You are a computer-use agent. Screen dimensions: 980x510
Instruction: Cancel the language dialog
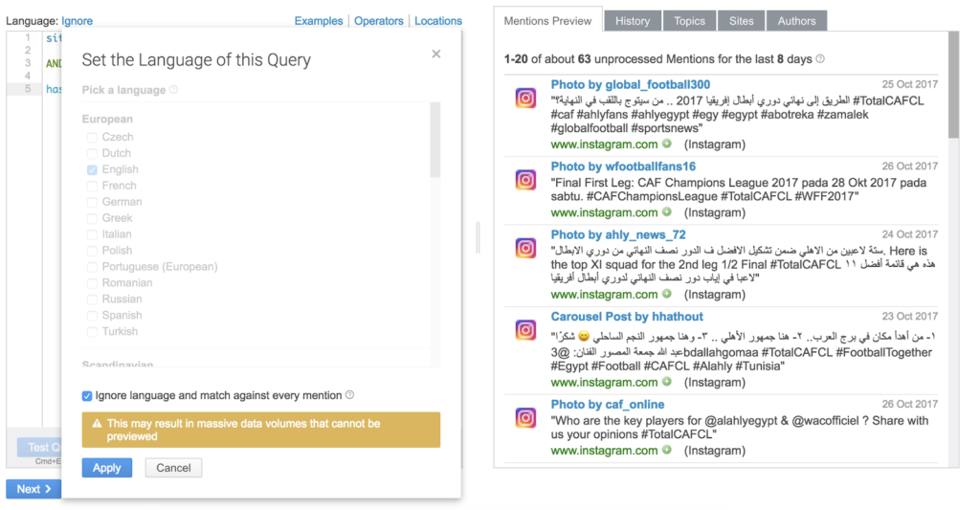(x=173, y=468)
